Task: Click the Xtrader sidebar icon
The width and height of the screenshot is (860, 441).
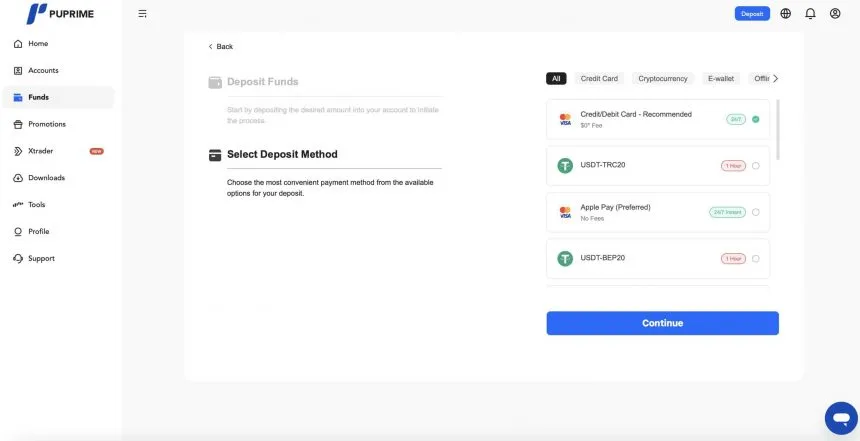Action: coord(18,151)
